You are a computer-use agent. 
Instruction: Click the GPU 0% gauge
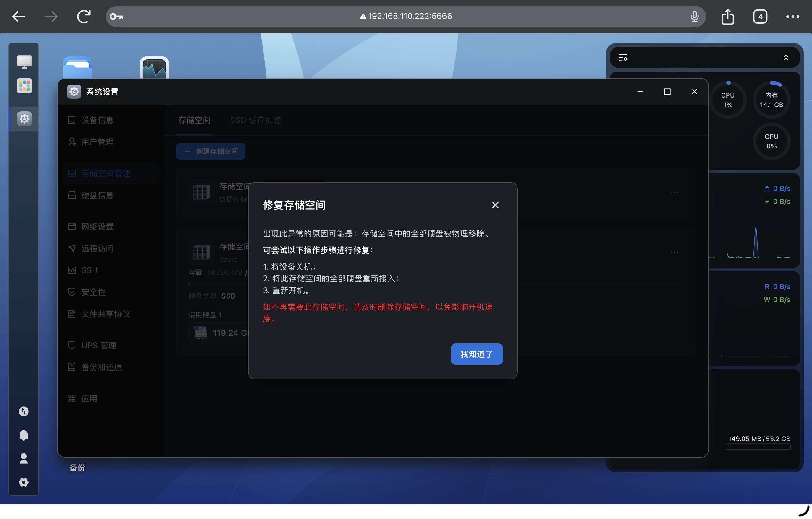(x=771, y=141)
